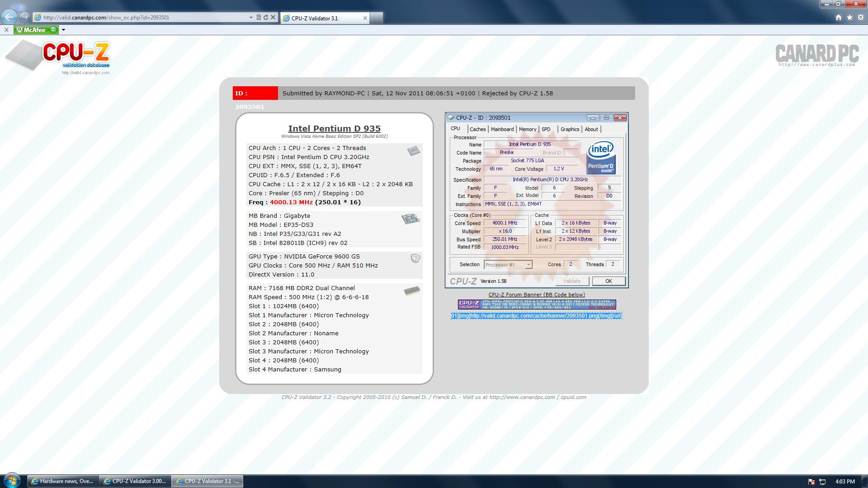Open the browser Home icon
Screen dimensions: 868x488
pyautogui.click(x=839, y=18)
